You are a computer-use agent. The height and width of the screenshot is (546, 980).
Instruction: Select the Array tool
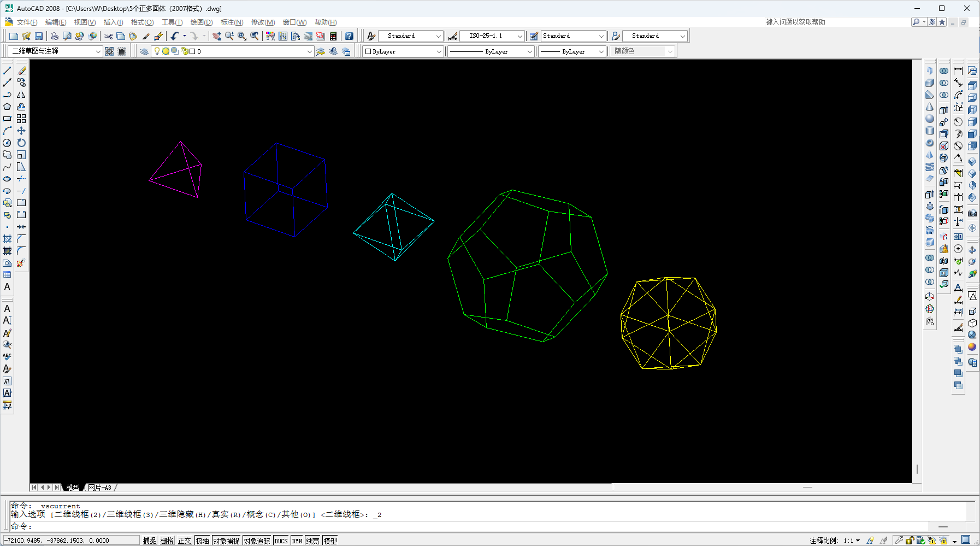tap(21, 119)
